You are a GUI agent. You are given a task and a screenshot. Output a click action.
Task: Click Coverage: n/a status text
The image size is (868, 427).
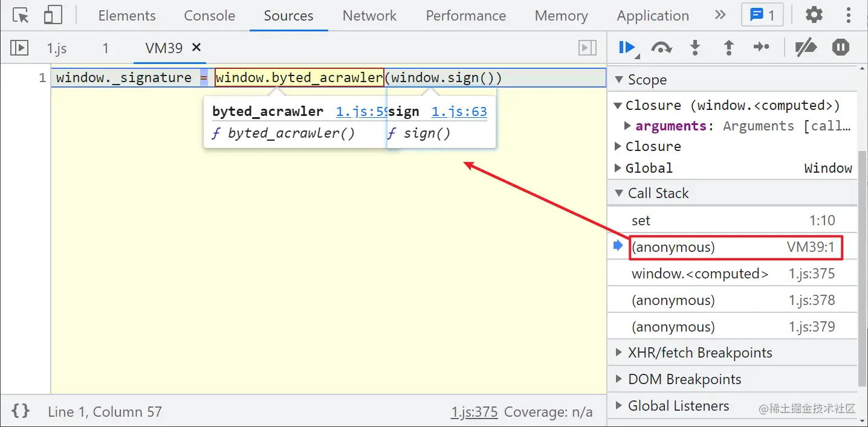click(x=548, y=412)
